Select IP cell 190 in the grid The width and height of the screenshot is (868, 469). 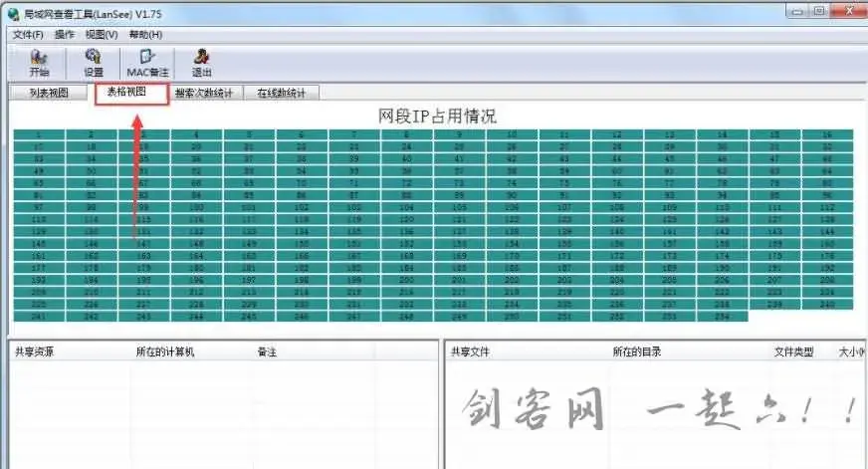coord(723,268)
